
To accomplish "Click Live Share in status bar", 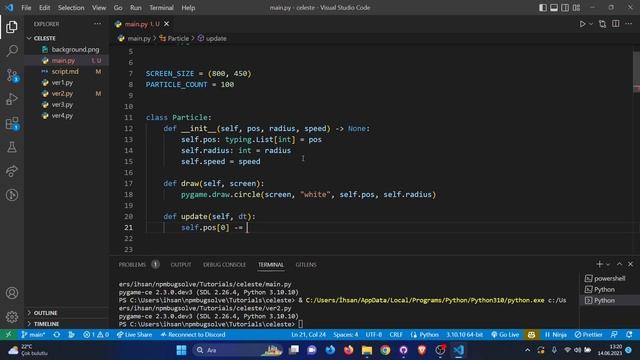I will pyautogui.click(x=134, y=335).
